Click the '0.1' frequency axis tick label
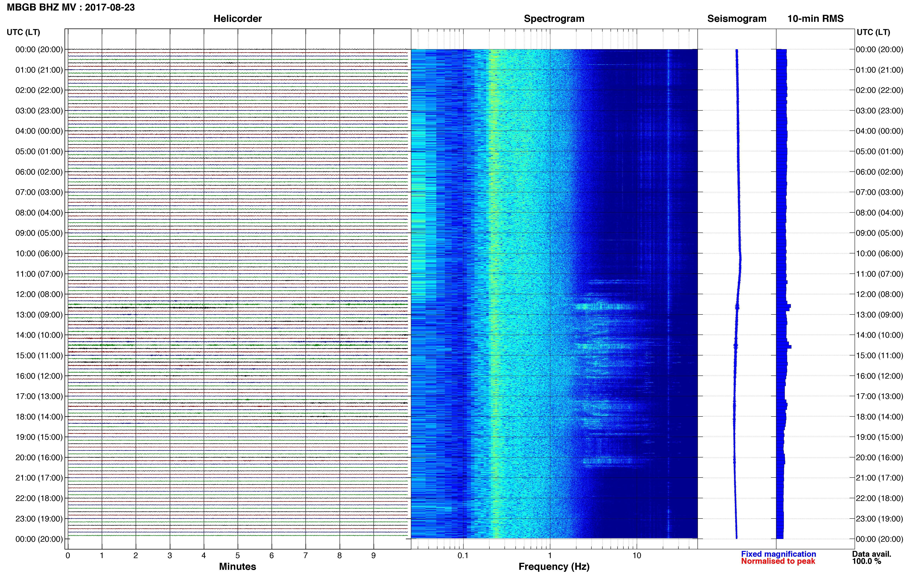924x578 pixels. [x=463, y=555]
